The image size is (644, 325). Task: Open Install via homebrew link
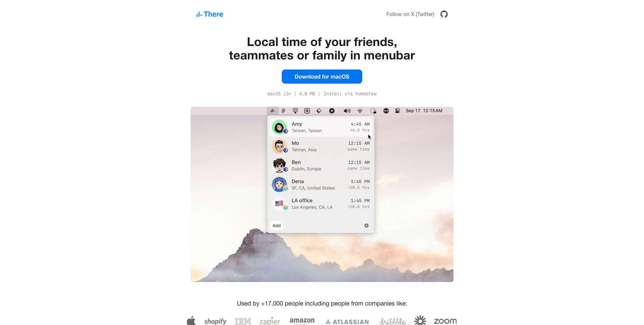coord(350,94)
